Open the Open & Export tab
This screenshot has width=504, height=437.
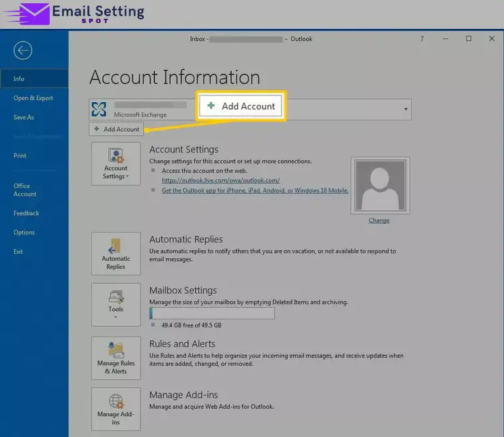[x=34, y=98]
